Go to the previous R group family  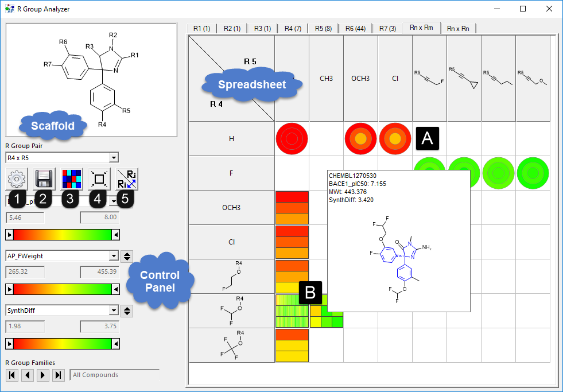28,375
